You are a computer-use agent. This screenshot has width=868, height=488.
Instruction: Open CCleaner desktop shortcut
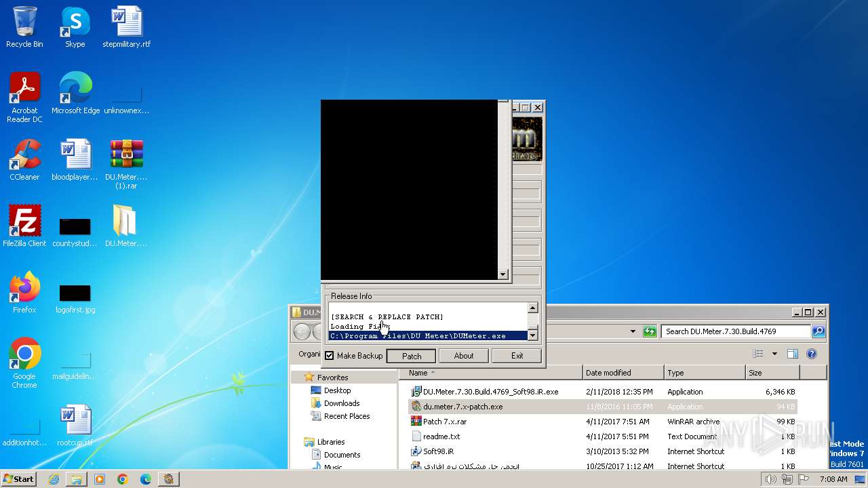point(24,160)
